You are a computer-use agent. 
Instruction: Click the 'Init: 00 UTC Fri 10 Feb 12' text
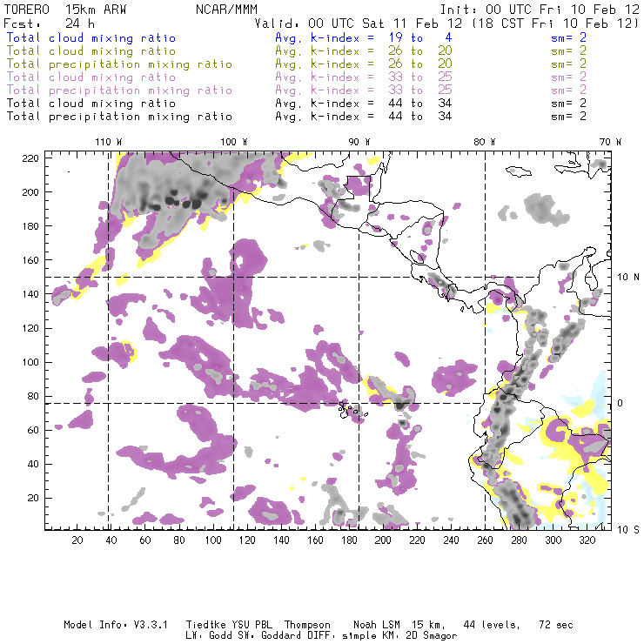coord(540,10)
